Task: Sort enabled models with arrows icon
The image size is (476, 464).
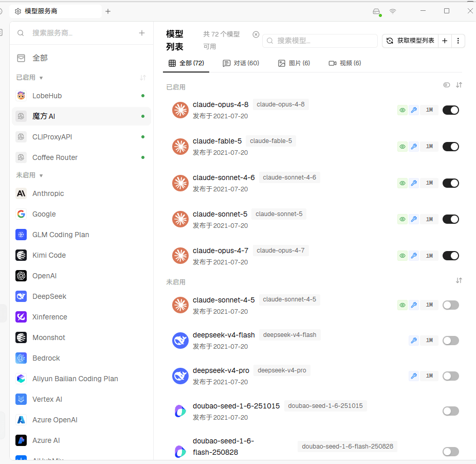Action: [459, 85]
